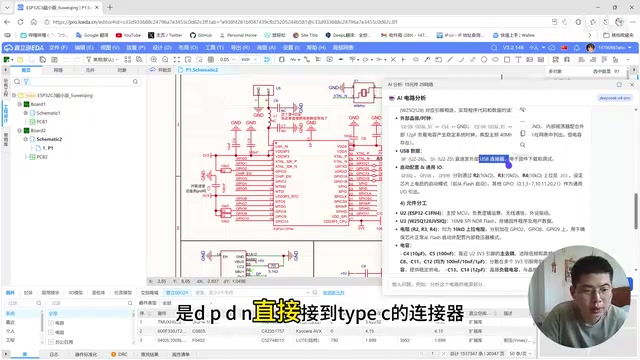Open the filter dropdown beside funnel icon
This screenshot has height=360, width=640.
pyautogui.click(x=103, y=60)
